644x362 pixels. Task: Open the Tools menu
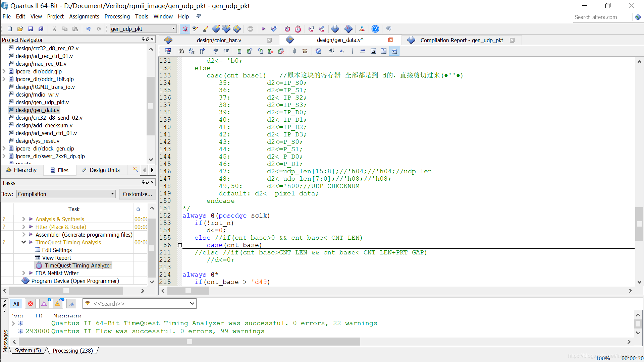coord(142,17)
